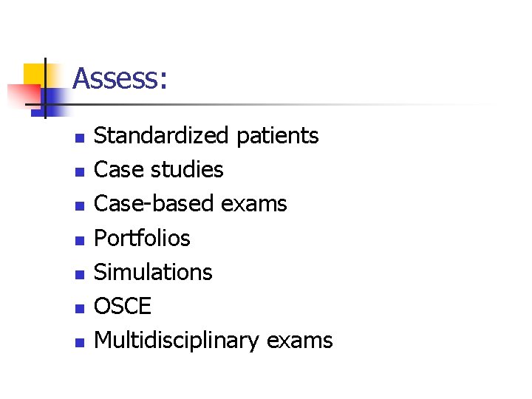Click the "OSCE" text
532x399 pixels.
123,306
